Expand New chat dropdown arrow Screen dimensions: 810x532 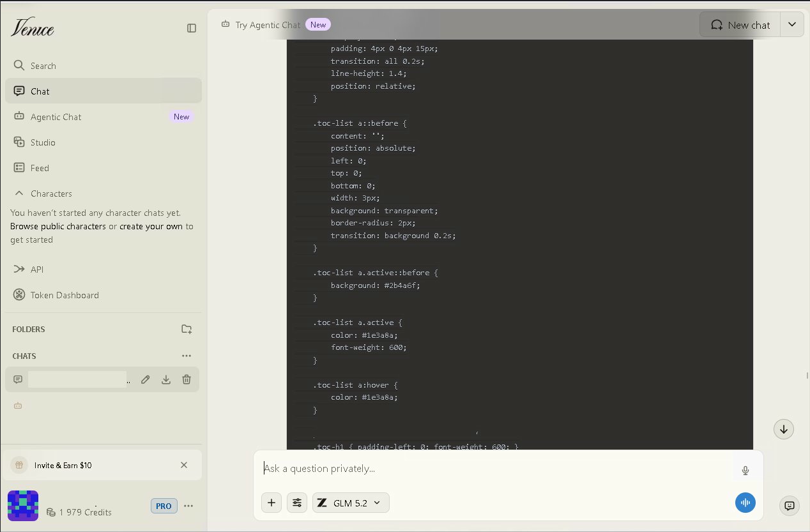[x=792, y=25]
